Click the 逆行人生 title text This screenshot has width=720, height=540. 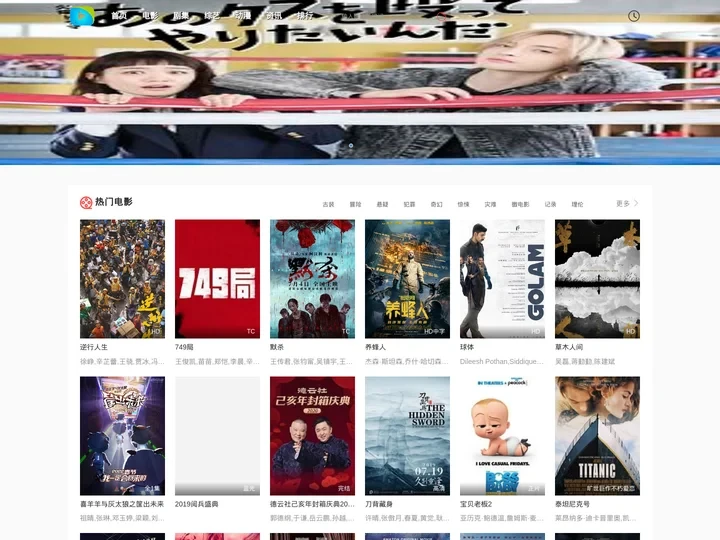pos(94,347)
